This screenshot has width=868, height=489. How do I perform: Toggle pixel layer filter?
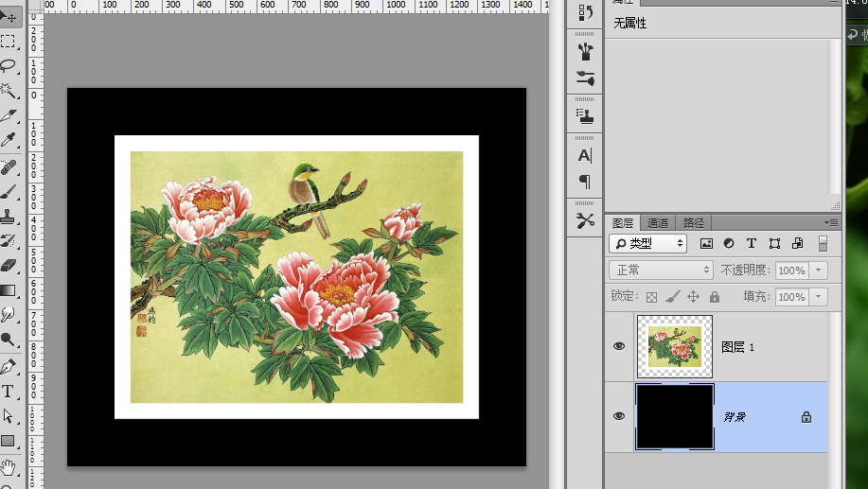pyautogui.click(x=706, y=243)
